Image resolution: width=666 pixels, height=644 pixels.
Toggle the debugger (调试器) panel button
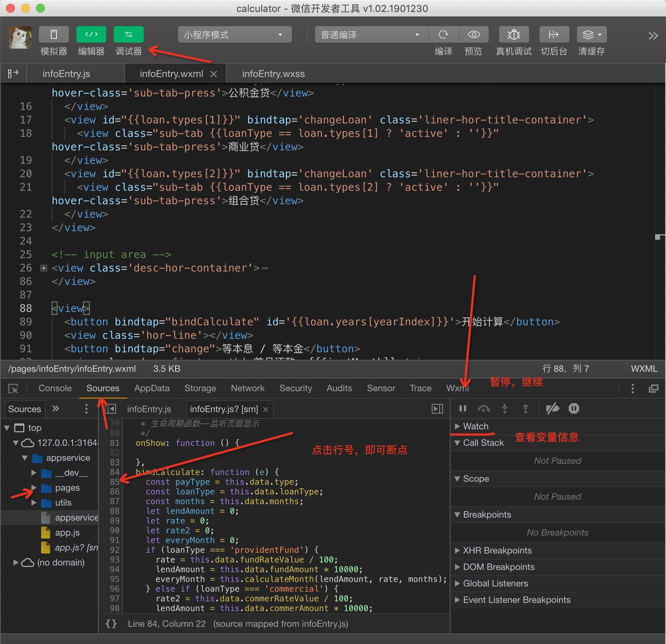point(128,34)
